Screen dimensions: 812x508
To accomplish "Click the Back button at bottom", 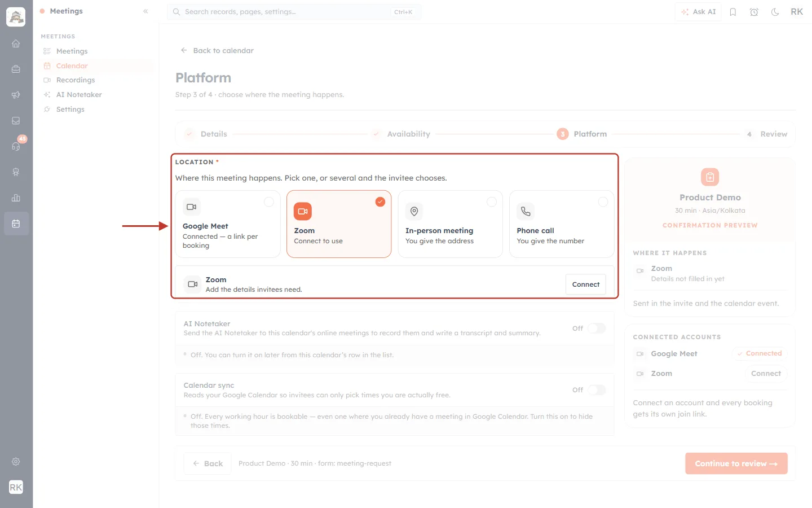I will [208, 463].
